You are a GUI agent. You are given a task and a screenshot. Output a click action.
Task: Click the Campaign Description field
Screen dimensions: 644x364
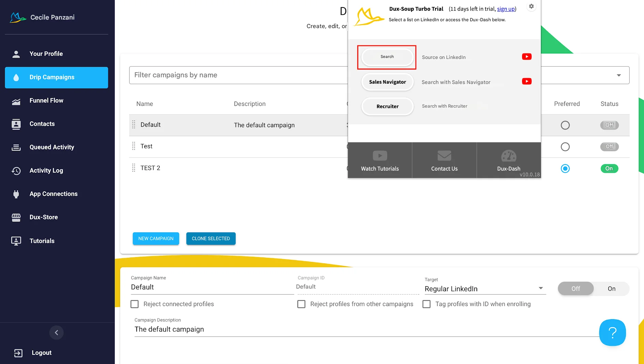(x=367, y=329)
